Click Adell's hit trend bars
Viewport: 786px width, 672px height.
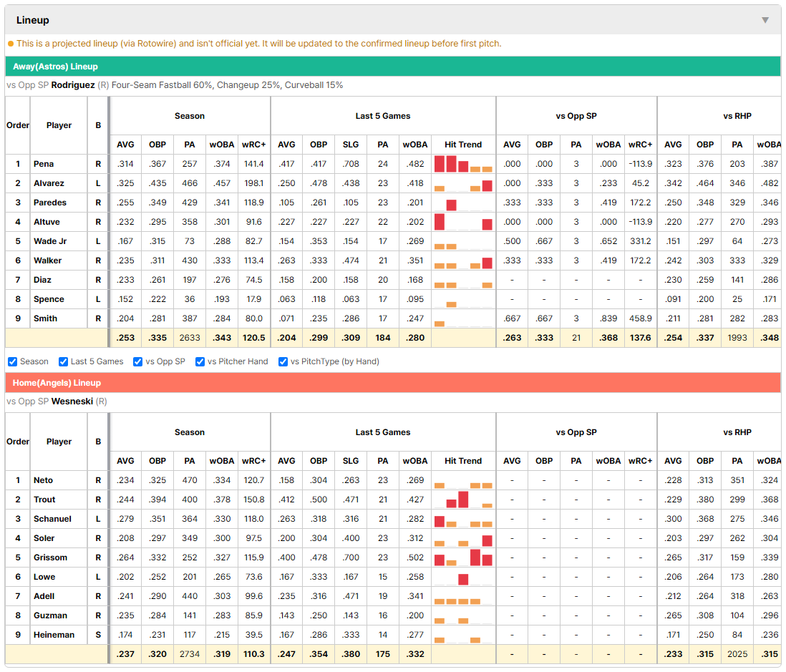[x=463, y=596]
